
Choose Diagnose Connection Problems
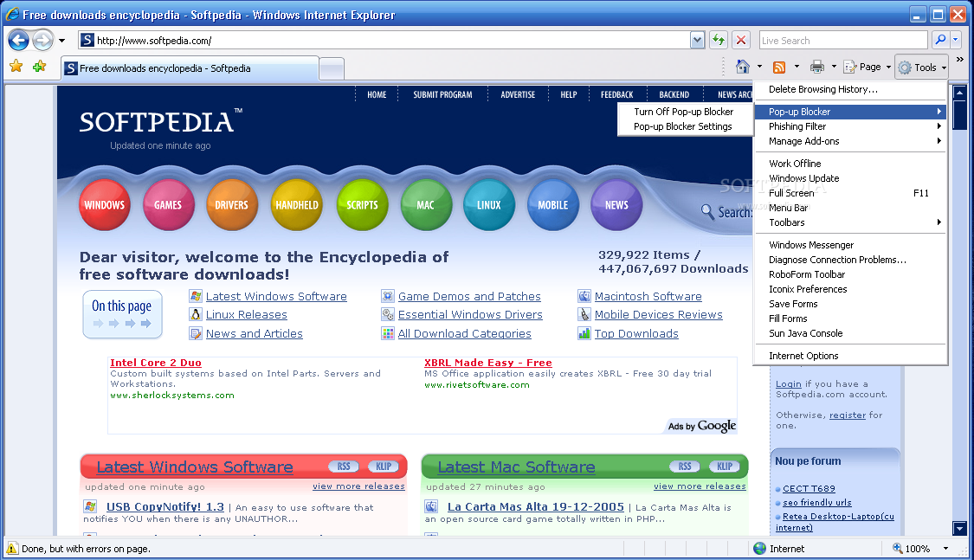pyautogui.click(x=850, y=260)
